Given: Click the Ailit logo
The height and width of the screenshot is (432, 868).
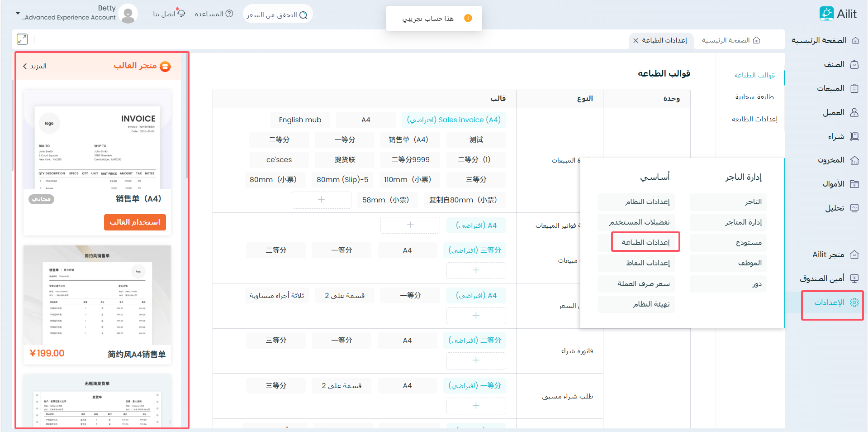Looking at the screenshot, I should 838,14.
